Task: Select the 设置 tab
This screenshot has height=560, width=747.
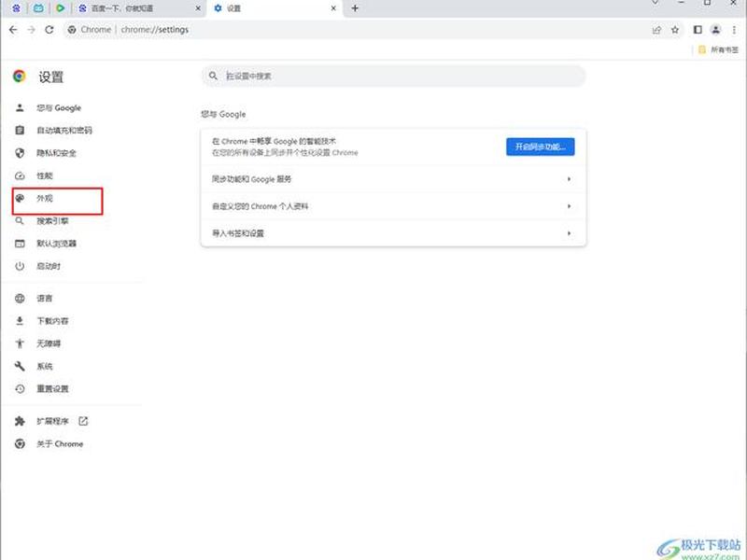Action: [275, 8]
